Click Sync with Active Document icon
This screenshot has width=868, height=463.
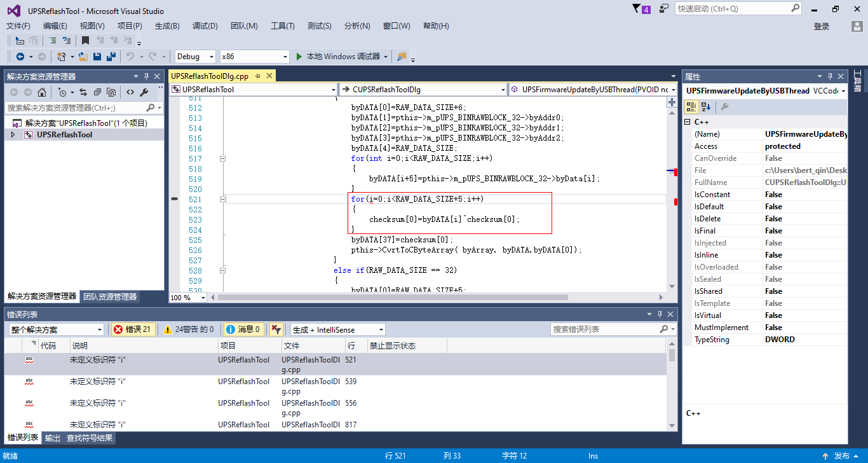[82, 92]
